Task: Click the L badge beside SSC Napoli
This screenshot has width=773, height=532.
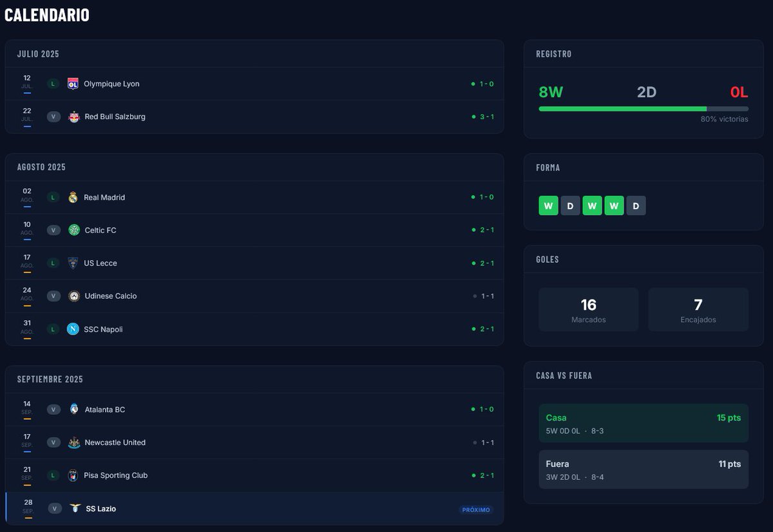Action: tap(53, 329)
